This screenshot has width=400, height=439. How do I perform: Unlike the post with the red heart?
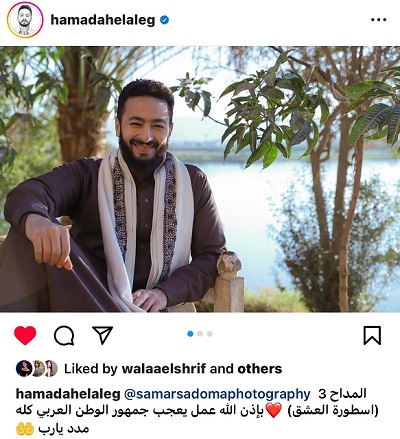[25, 335]
